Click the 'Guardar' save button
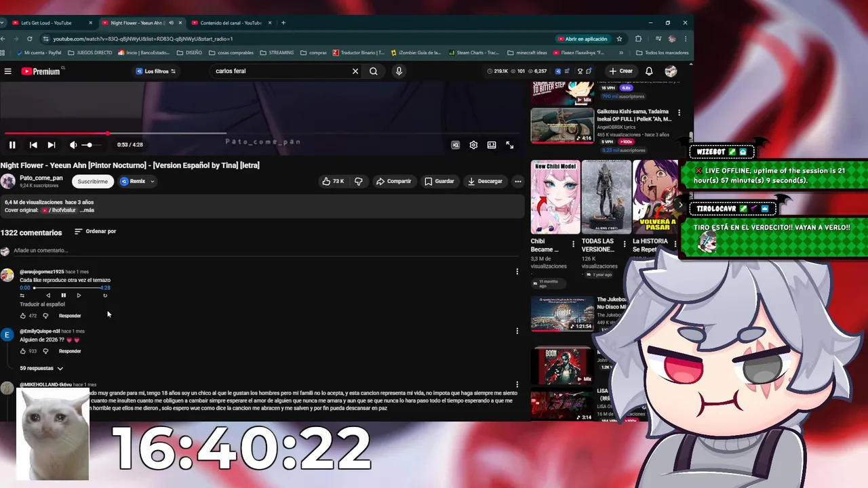Viewport: 868px width, 488px height. click(439, 181)
